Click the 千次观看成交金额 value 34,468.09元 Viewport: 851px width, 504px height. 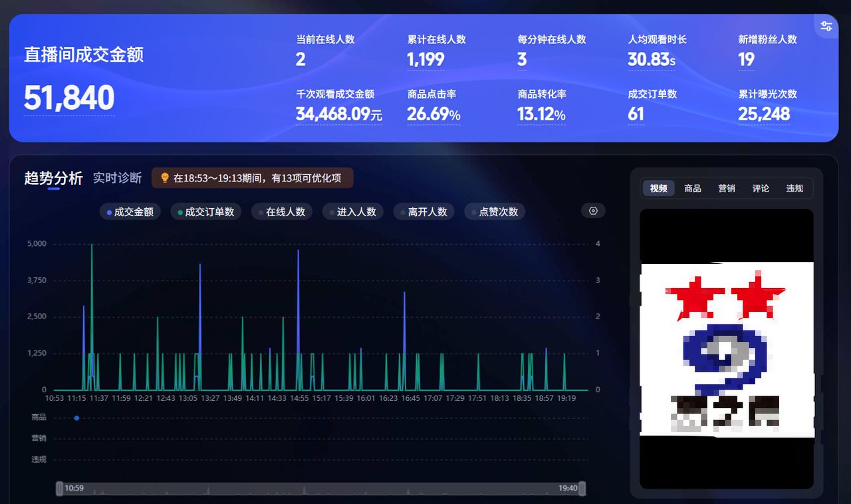pyautogui.click(x=339, y=114)
